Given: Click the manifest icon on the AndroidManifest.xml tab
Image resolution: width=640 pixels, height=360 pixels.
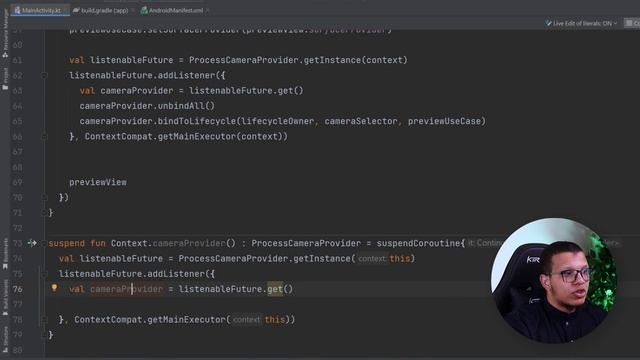Looking at the screenshot, I should coord(144,10).
